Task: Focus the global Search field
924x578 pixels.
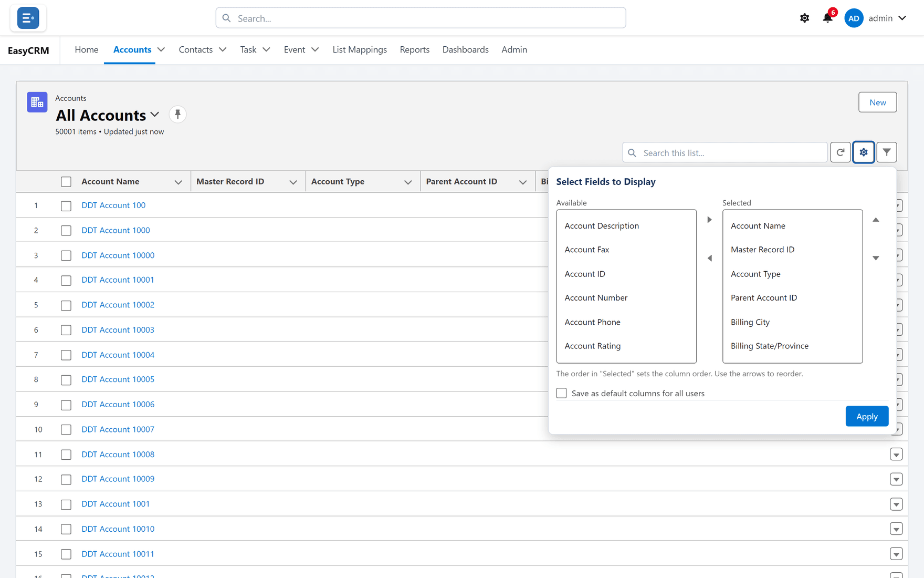Action: [x=421, y=18]
